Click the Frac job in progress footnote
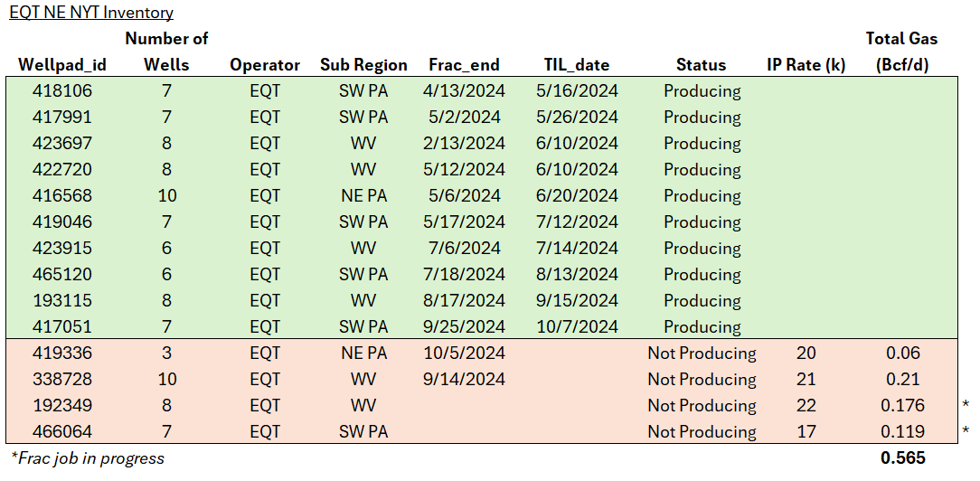 click(87, 458)
